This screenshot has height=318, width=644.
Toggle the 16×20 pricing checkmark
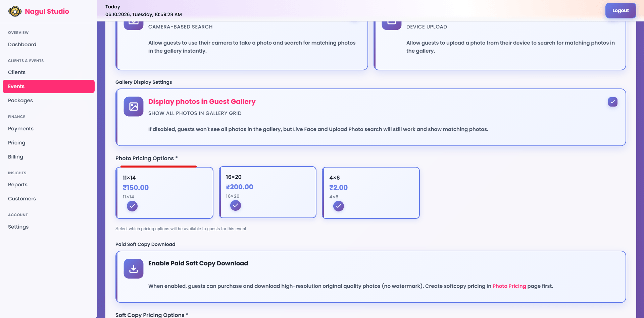[236, 205]
